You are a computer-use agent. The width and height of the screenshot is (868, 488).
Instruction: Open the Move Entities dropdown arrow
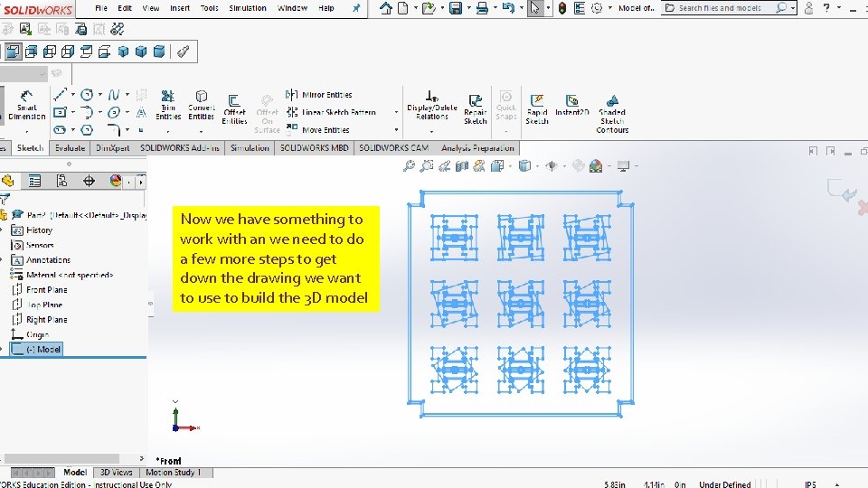(396, 130)
